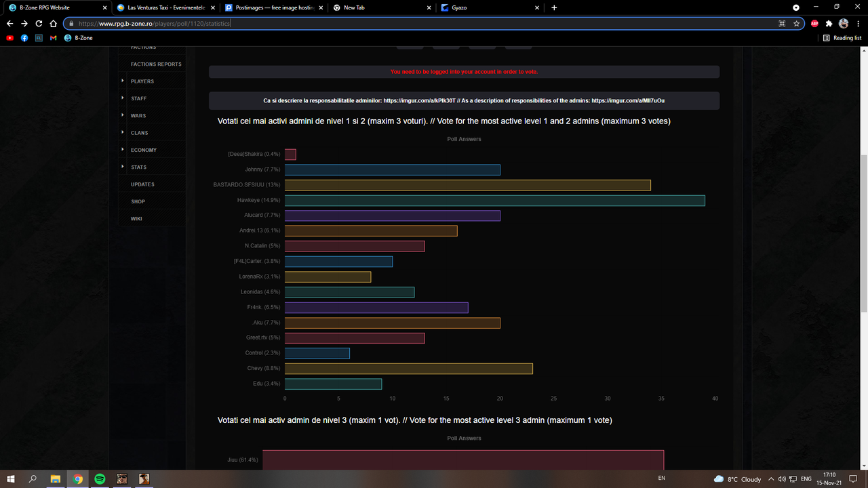
Task: Switch the ENG input language
Action: 806,479
